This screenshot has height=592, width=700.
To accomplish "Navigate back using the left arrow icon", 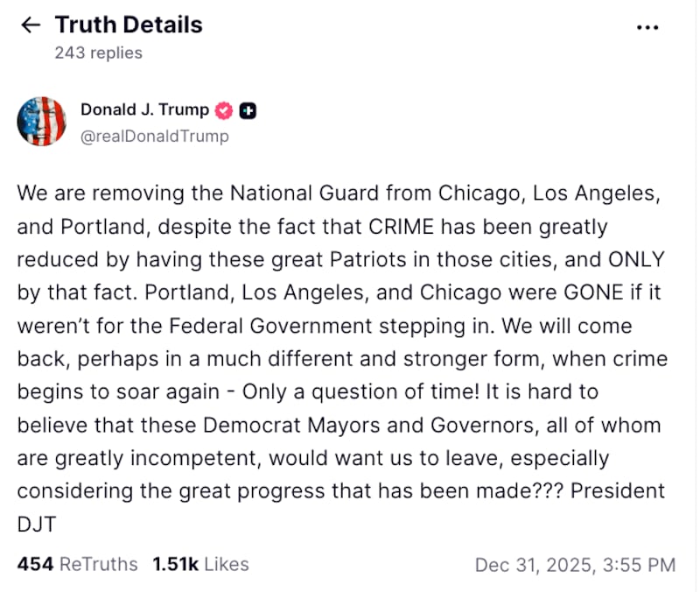I will click(31, 25).
